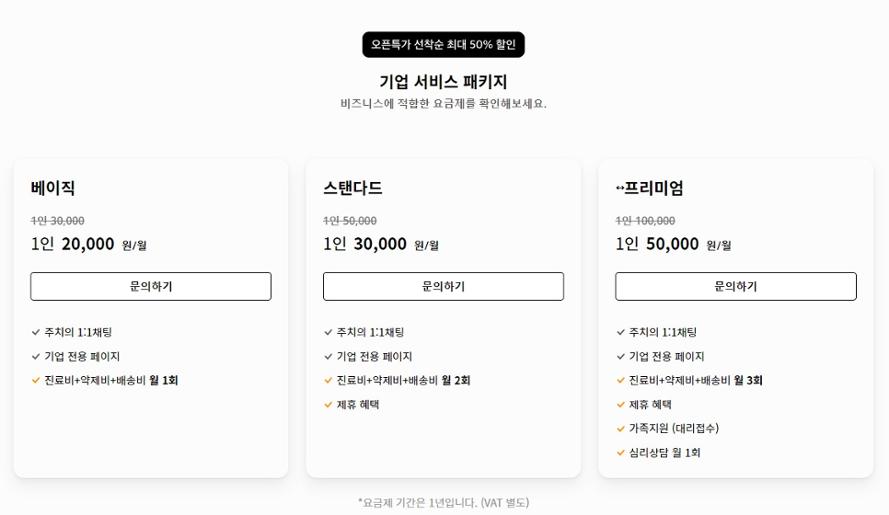Click the VAT 별도 footnote text
Viewport: 889px width, 515px height.
click(505, 503)
